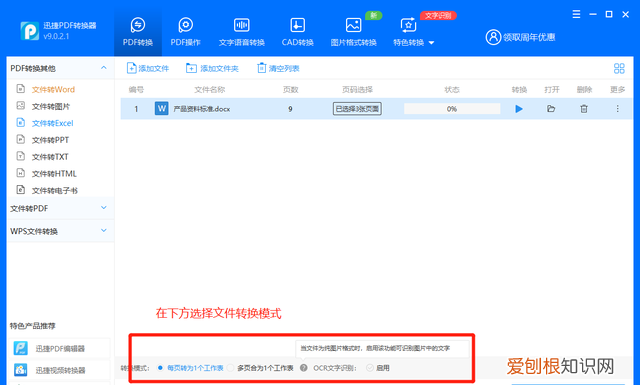Select 文件转PPT in sidebar
Image resolution: width=640 pixels, height=385 pixels.
(x=50, y=140)
